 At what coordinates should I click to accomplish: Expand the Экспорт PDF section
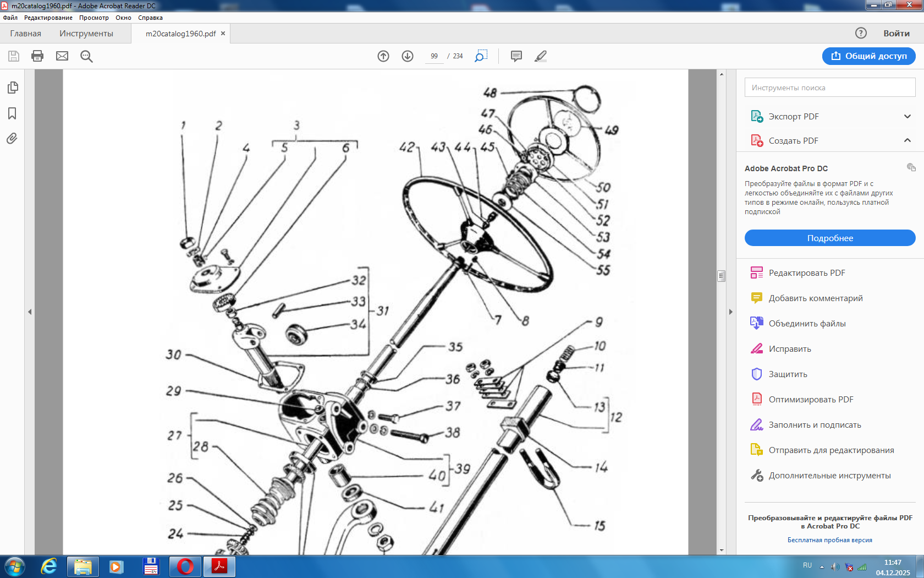pos(907,116)
